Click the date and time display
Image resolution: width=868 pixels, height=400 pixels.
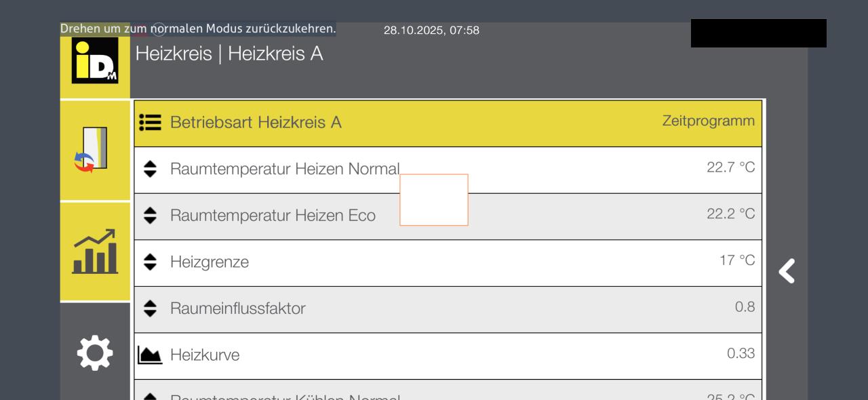pos(431,31)
